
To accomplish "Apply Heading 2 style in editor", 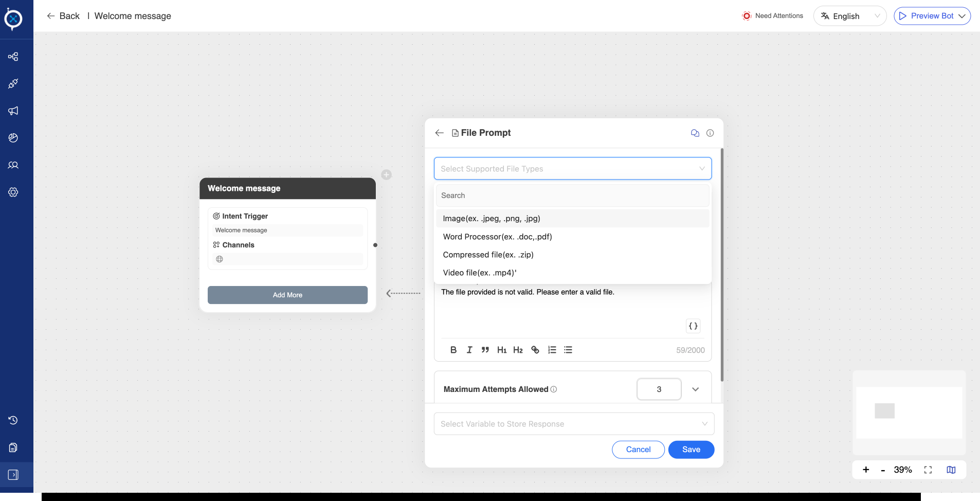I will coord(518,350).
